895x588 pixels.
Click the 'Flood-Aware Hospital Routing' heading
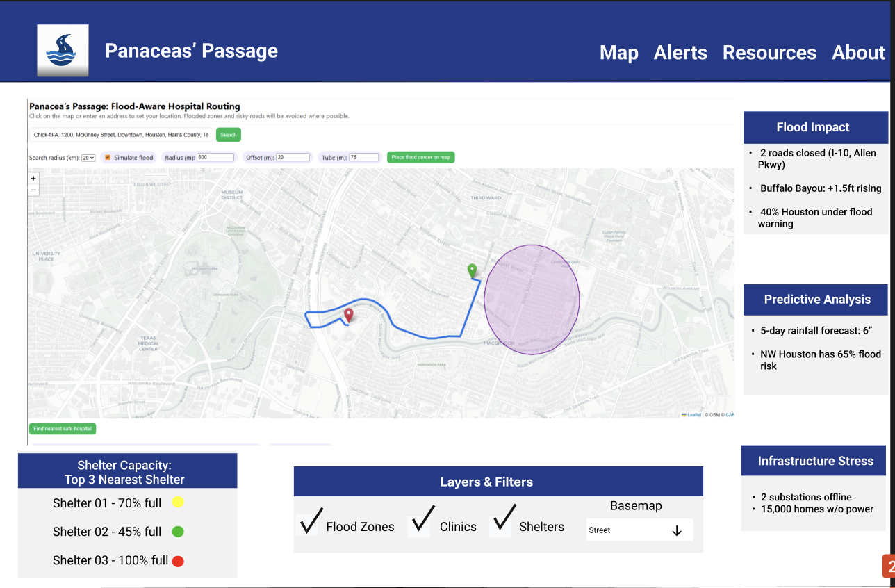coord(175,106)
